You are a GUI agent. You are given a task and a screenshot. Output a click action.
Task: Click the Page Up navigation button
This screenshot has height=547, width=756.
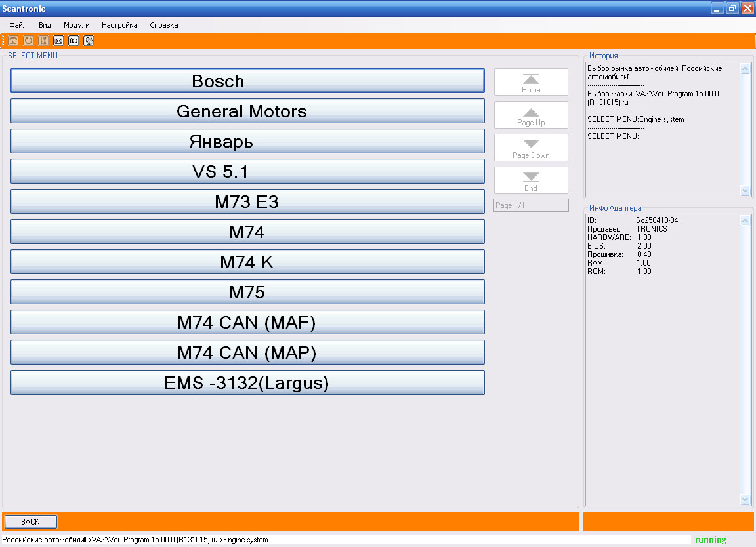coord(531,115)
